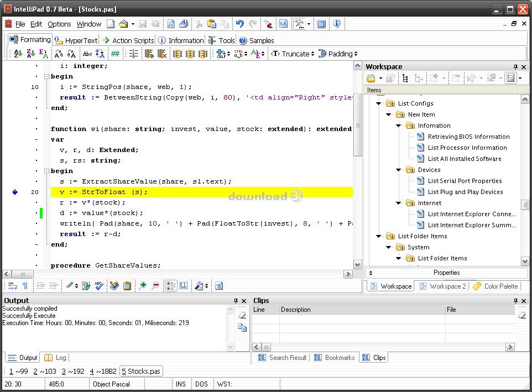Image resolution: width=532 pixels, height=392 pixels.
Task: Click the Print icon in main toolbar
Action: [184, 24]
